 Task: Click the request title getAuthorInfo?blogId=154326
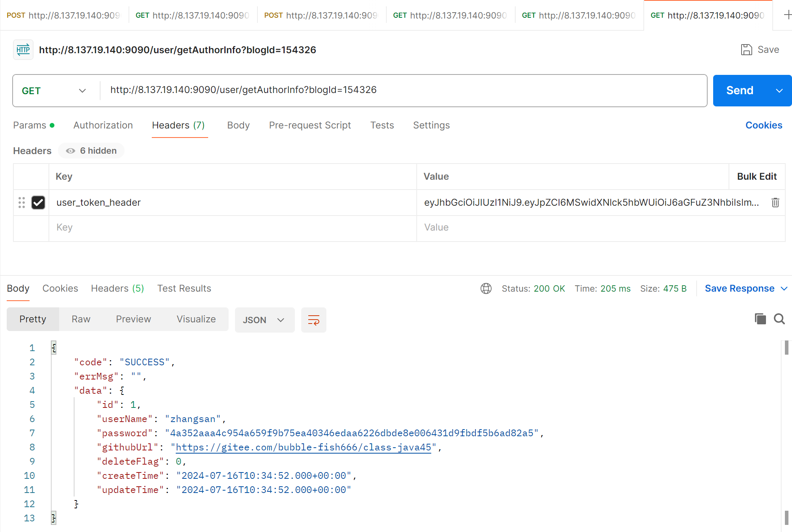pyautogui.click(x=177, y=50)
